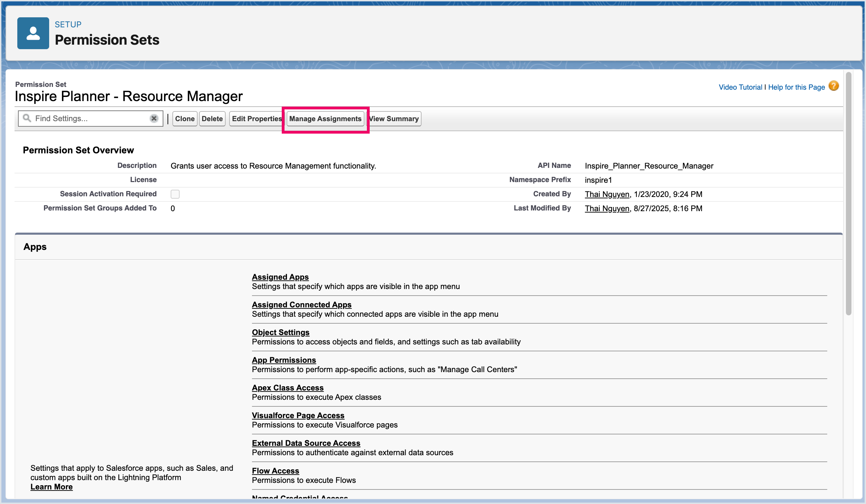Open Edit Properties
The width and height of the screenshot is (866, 504).
(x=256, y=119)
